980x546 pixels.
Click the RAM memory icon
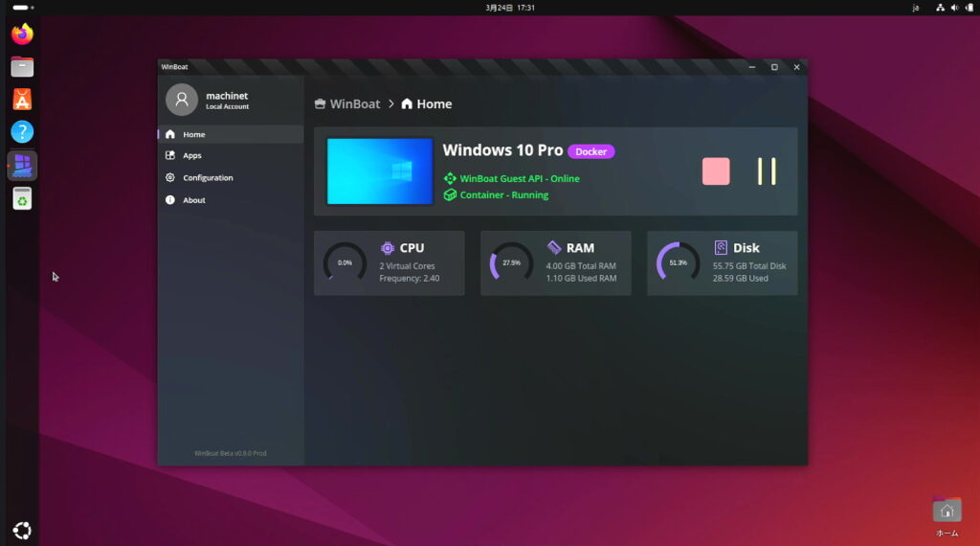(x=554, y=248)
